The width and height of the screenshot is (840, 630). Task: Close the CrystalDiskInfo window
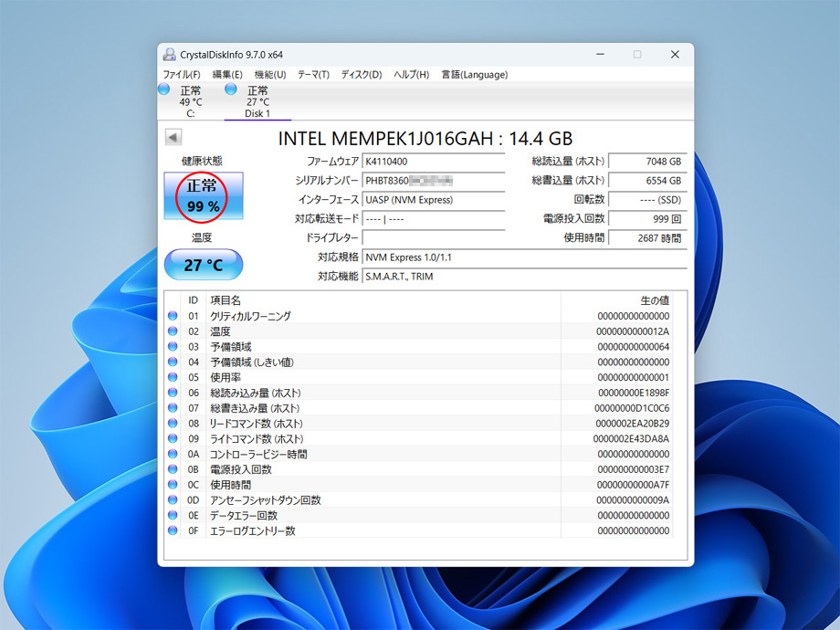click(675, 54)
